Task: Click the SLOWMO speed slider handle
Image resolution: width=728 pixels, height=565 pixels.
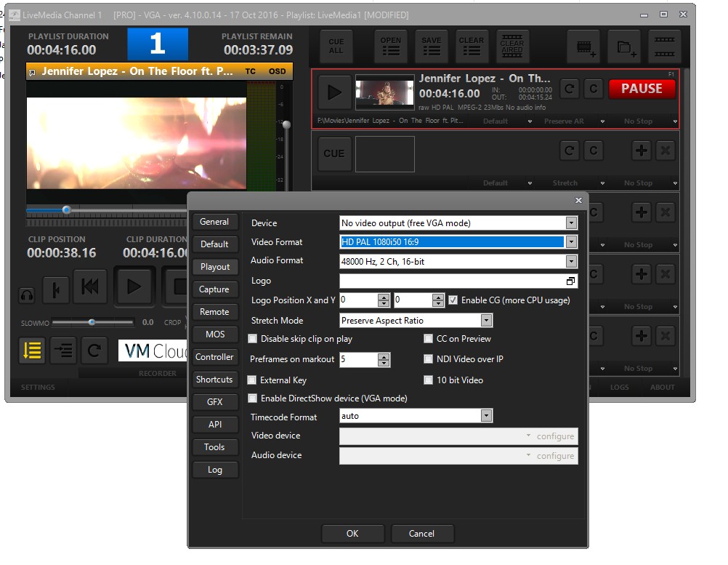Action: tap(92, 322)
